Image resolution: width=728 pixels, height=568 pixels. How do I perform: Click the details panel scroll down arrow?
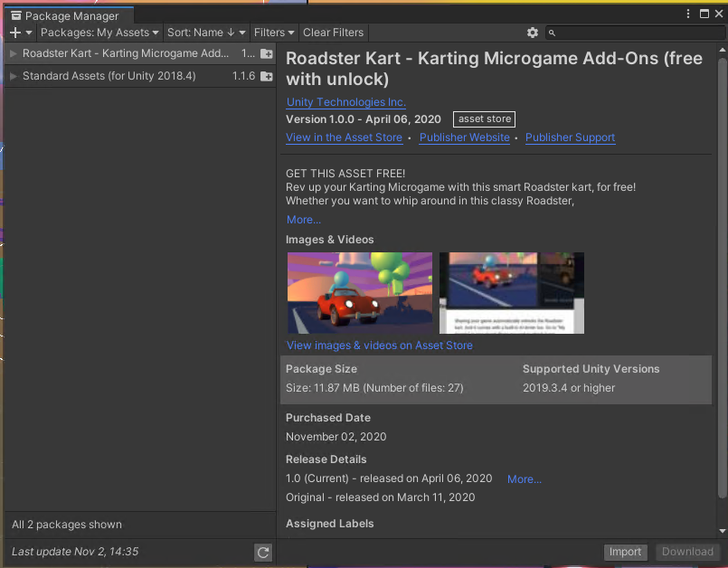723,531
